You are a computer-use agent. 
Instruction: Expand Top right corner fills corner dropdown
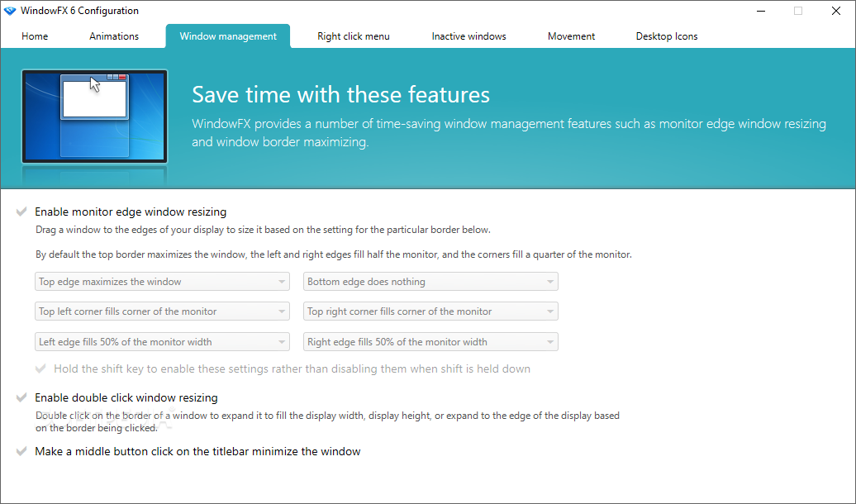(430, 311)
